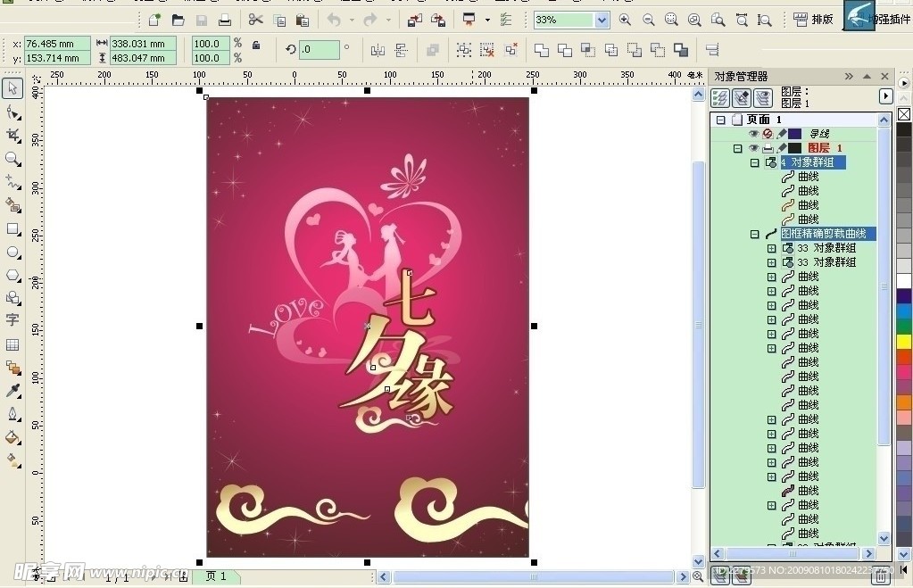Pick the Eyedropper tool
913x588 pixels.
12,391
